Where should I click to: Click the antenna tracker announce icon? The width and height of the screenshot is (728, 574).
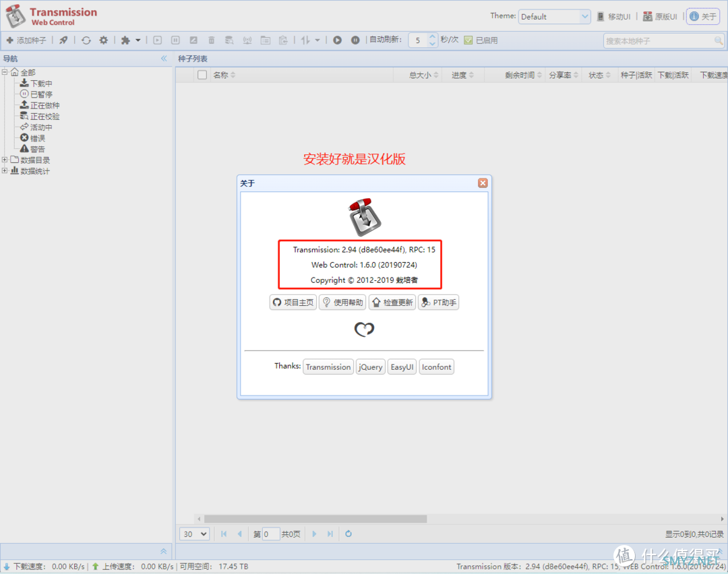(x=247, y=40)
